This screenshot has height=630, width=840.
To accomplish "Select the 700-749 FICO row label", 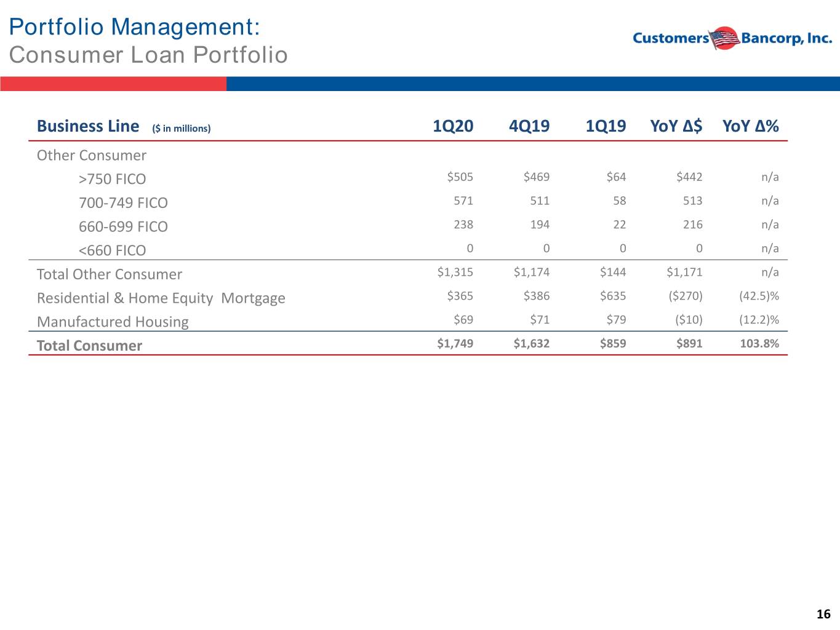I will coord(123,202).
